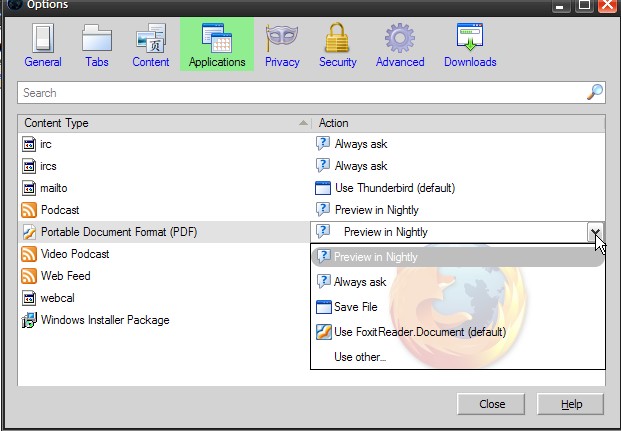621x431 pixels.
Task: Select the webcal row
Action: tap(164, 298)
